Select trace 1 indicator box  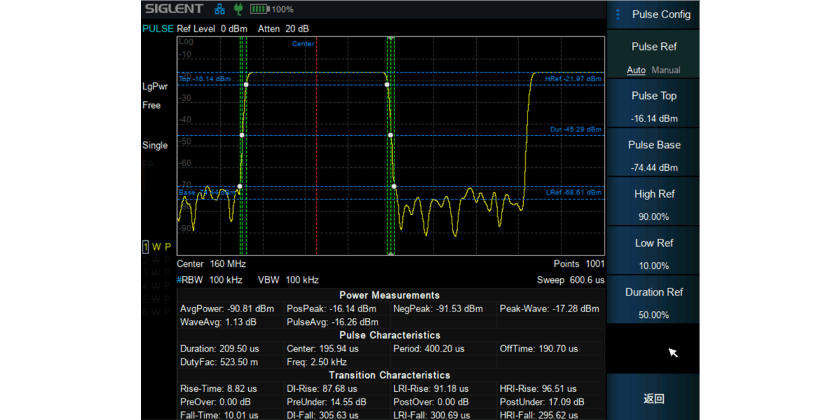click(145, 247)
